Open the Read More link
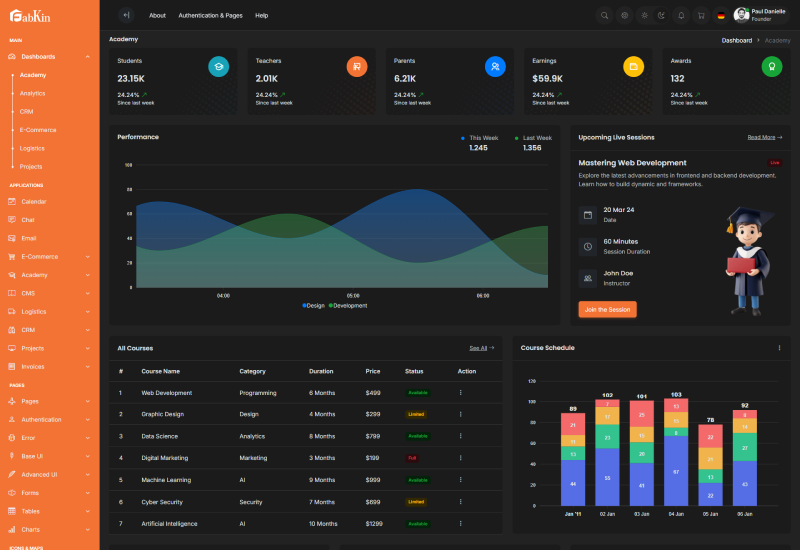The image size is (800, 550). pyautogui.click(x=763, y=137)
